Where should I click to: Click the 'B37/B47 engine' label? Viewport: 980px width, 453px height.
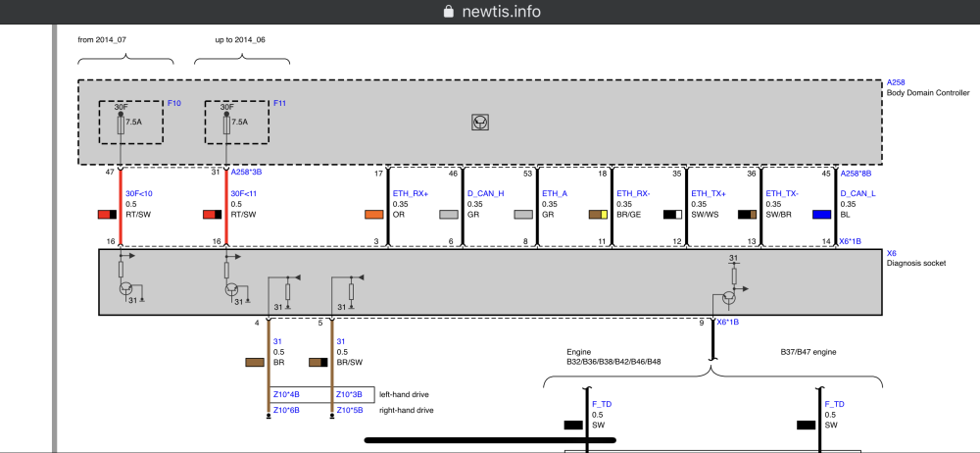808,352
